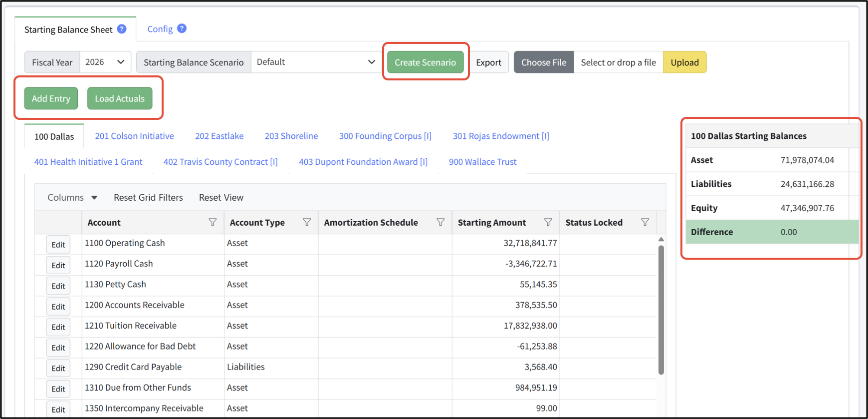Screen dimensions: 868x419
Task: Reset Grid Filters on the table
Action: (148, 197)
